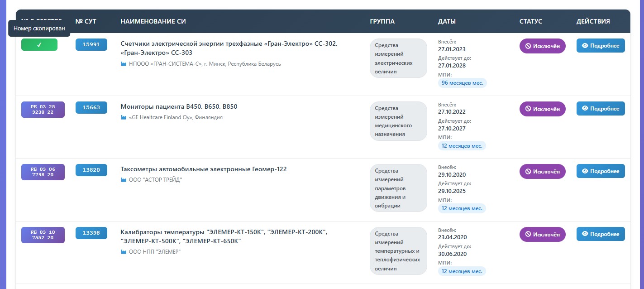Click ban icon in Исключён for row 15663
This screenshot has width=644, height=289.
pos(528,109)
